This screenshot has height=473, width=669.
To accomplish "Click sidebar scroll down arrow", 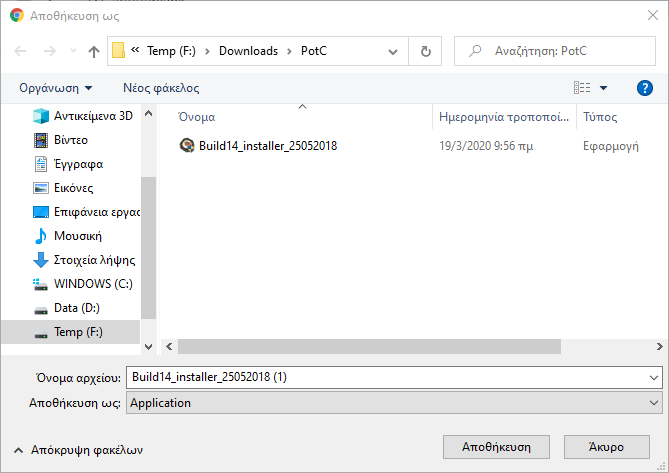I will click(148, 347).
